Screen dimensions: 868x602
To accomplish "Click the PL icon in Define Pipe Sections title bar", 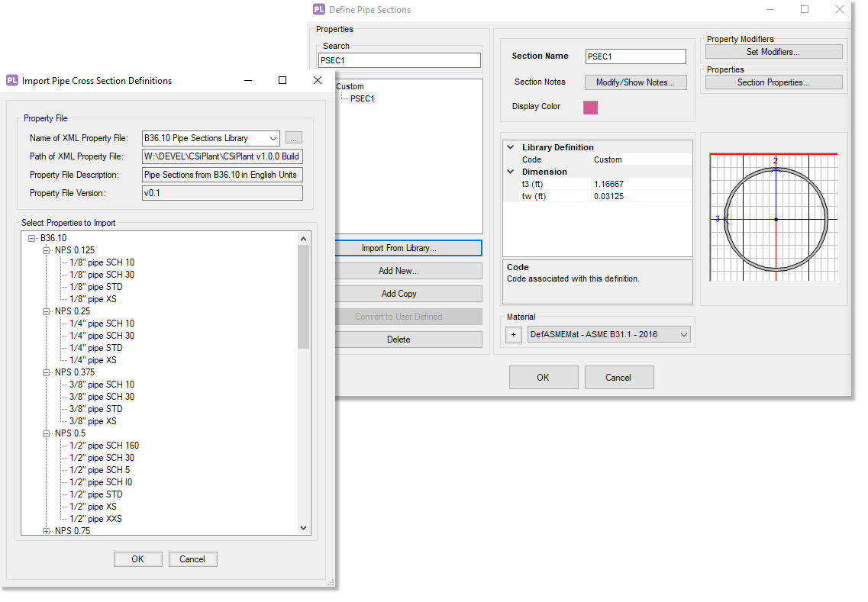I will [319, 10].
